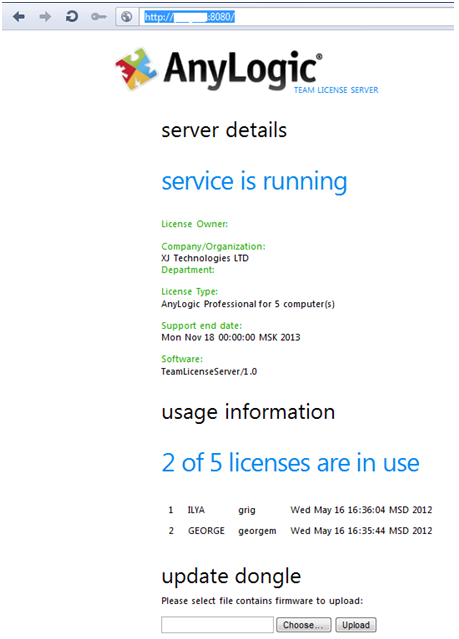Click 'Mon Nov 18 00:00:00 MSK 2013'

231,337
